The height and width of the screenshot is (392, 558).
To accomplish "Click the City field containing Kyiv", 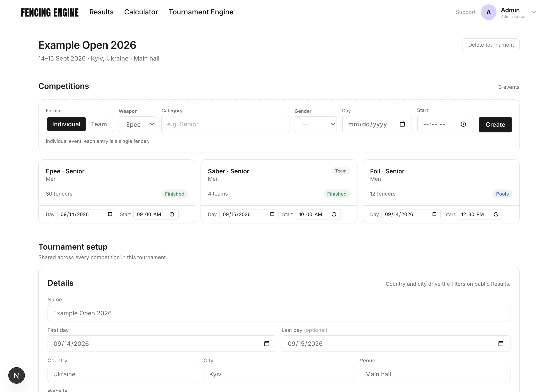I will [279, 374].
